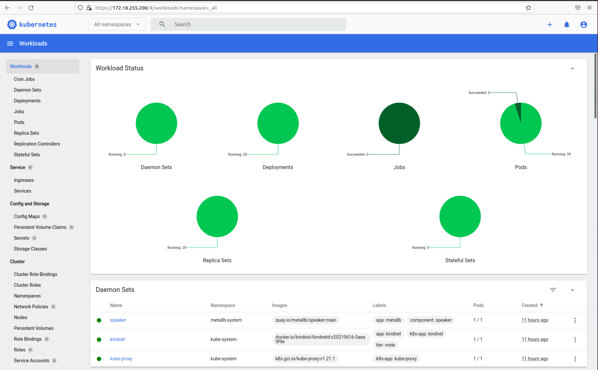
Task: Click the site security lock icon
Action: (89, 8)
